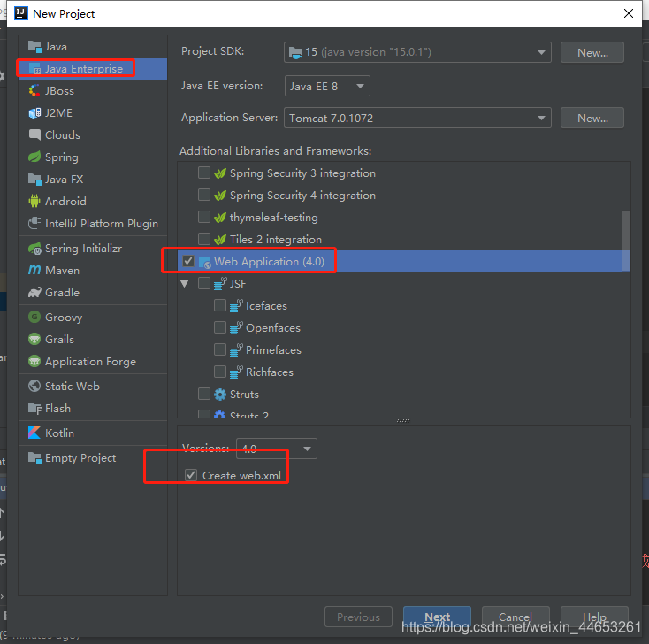Uncheck the Web Application (4.0) checkbox
649x644 pixels.
(188, 261)
